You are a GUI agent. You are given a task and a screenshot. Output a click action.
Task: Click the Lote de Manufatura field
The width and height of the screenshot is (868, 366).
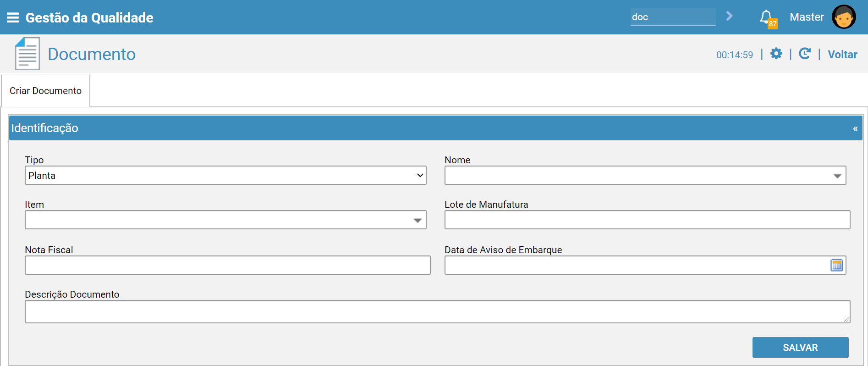point(647,220)
